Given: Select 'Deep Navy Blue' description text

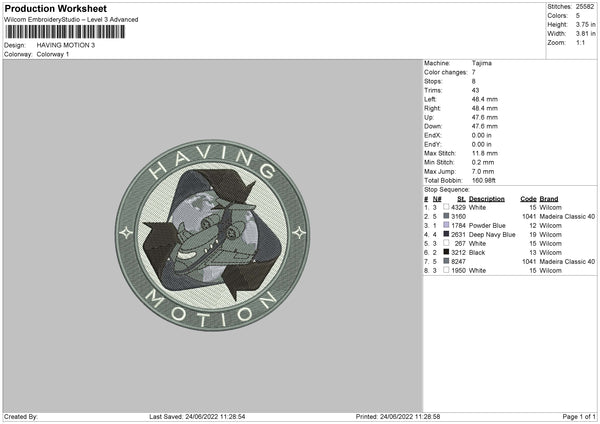Looking at the screenshot, I should 492,235.
